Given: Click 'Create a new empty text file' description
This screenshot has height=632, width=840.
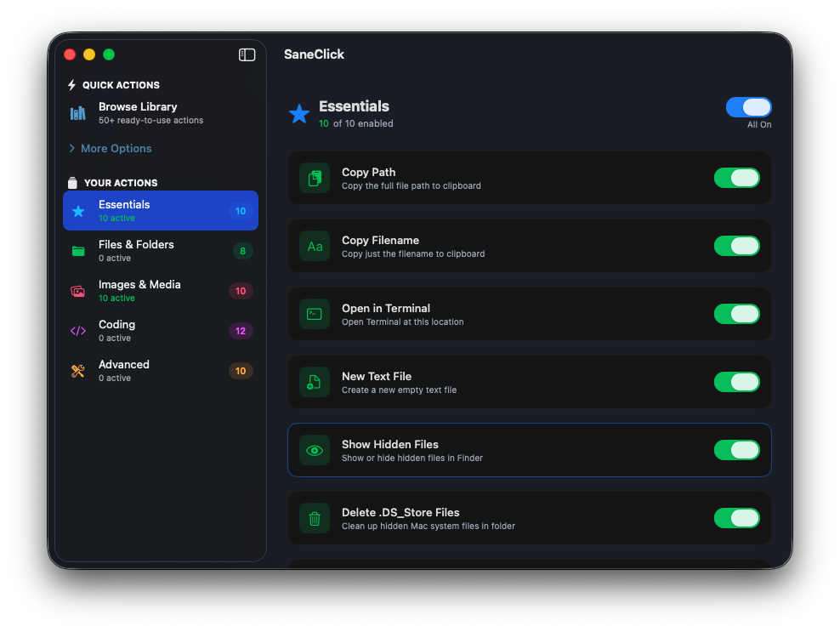Looking at the screenshot, I should pos(399,390).
